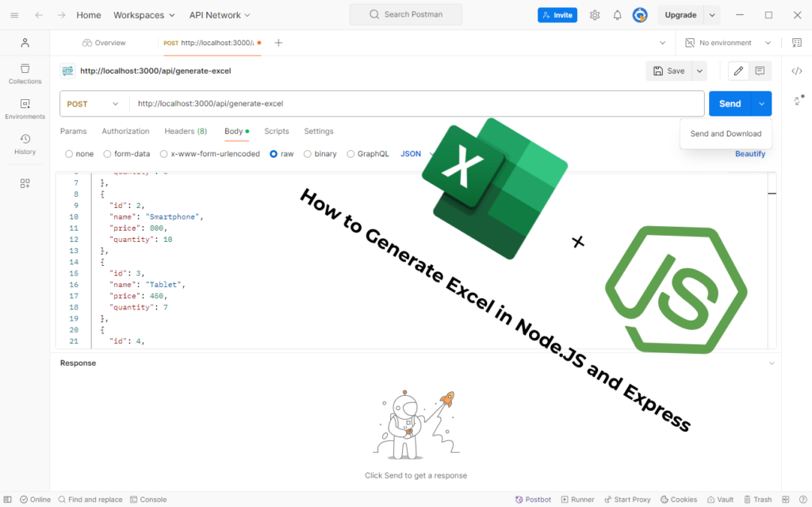Viewport: 812px width, 507px height.
Task: Open the user avatar menu
Action: click(x=640, y=15)
